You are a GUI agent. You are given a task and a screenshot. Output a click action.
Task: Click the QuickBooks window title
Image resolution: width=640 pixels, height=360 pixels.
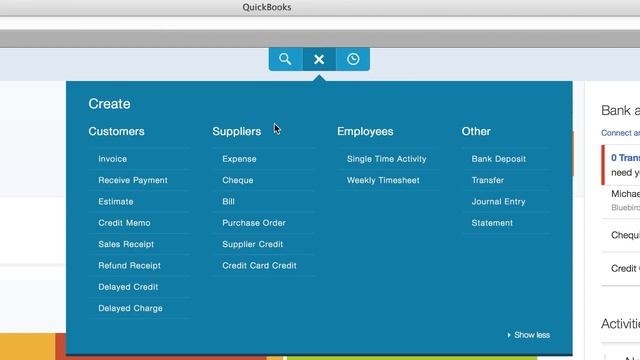[267, 7]
